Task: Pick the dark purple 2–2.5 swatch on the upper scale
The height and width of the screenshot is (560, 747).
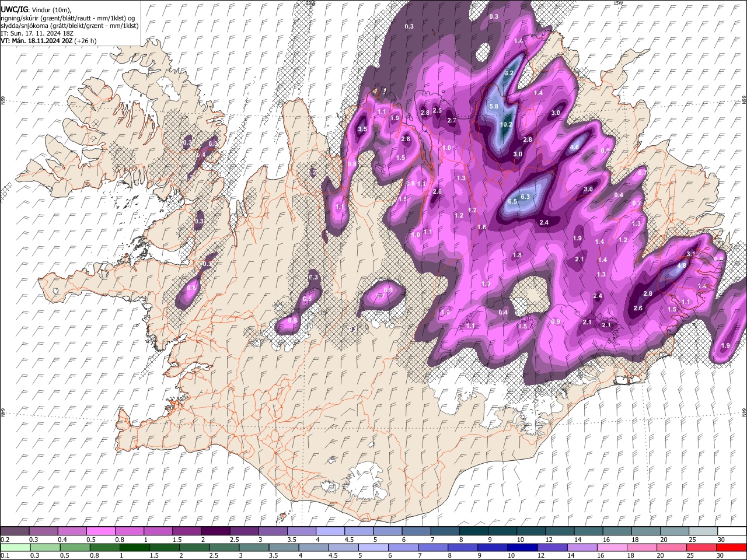Action: pyautogui.click(x=215, y=531)
